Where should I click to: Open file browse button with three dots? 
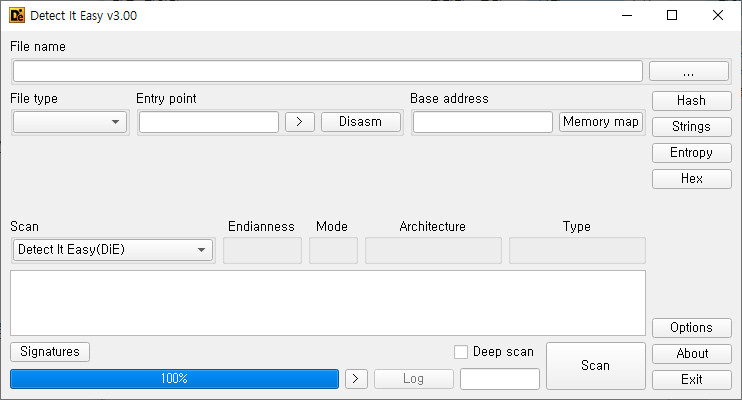coord(689,71)
